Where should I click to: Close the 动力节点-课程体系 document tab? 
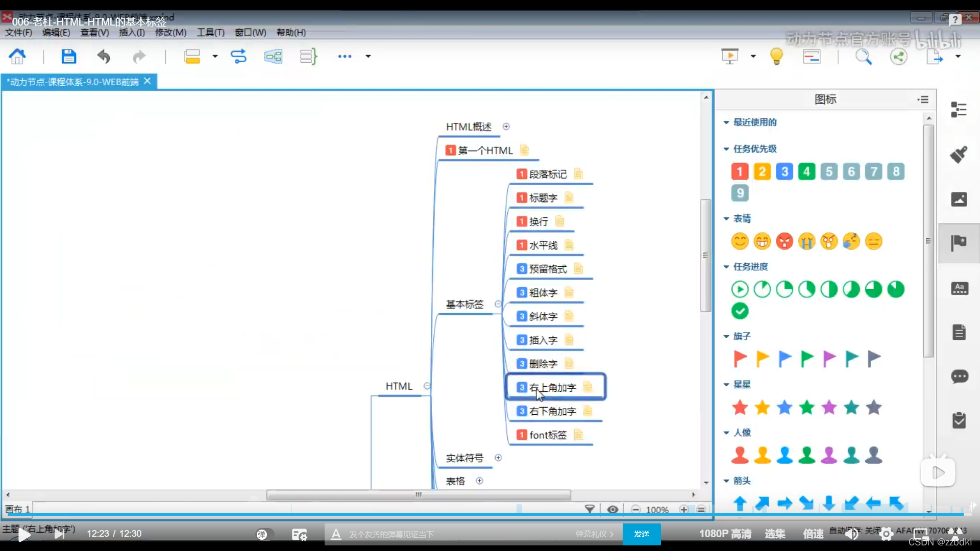pyautogui.click(x=147, y=81)
